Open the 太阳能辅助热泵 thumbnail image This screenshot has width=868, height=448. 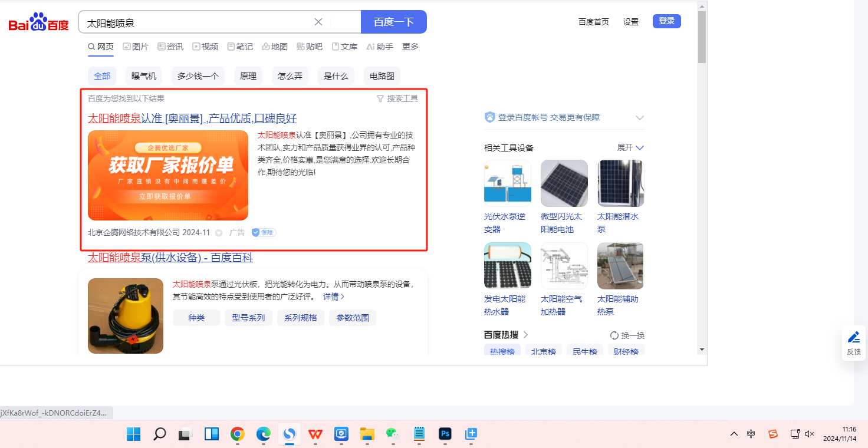pos(621,266)
